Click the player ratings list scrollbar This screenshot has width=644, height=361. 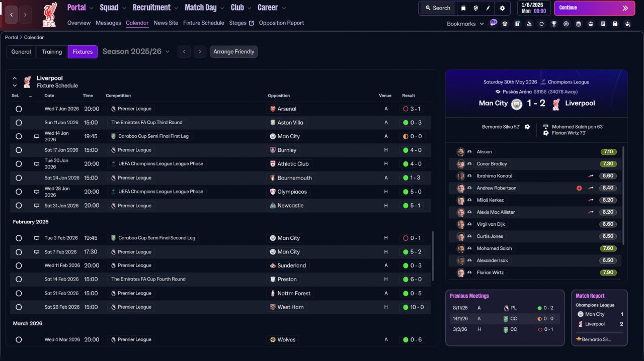[x=623, y=196]
